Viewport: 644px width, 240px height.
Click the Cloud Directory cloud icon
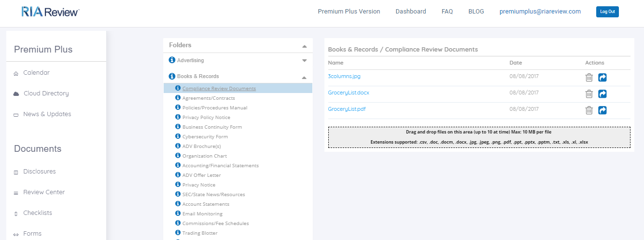coord(16,94)
